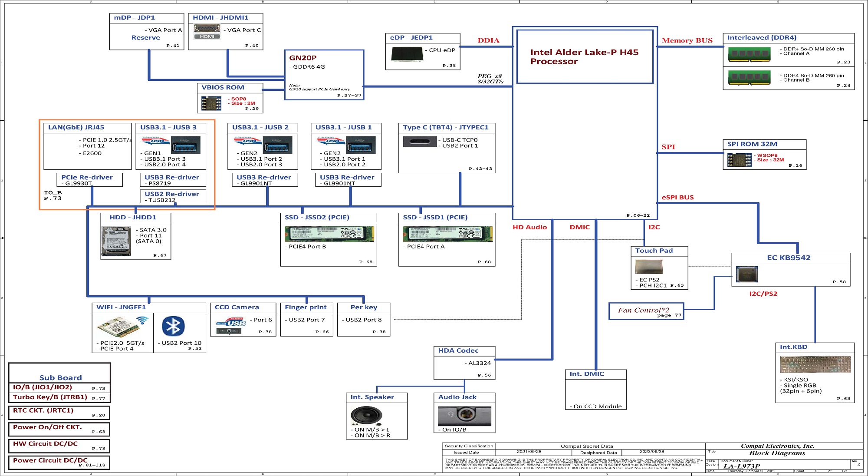The width and height of the screenshot is (868, 476).
Task: Click the GN20 PCIe Gen4 note text
Action: pyautogui.click(x=319, y=87)
